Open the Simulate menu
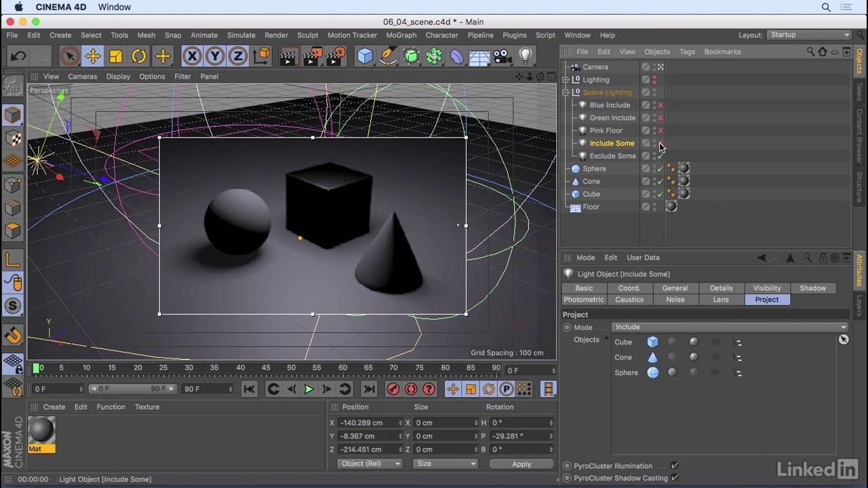 point(241,35)
